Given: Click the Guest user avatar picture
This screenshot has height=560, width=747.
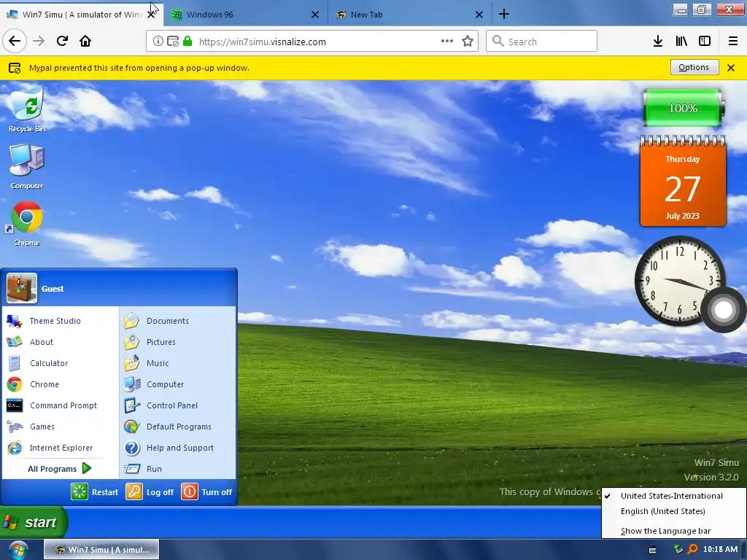Looking at the screenshot, I should (22, 289).
